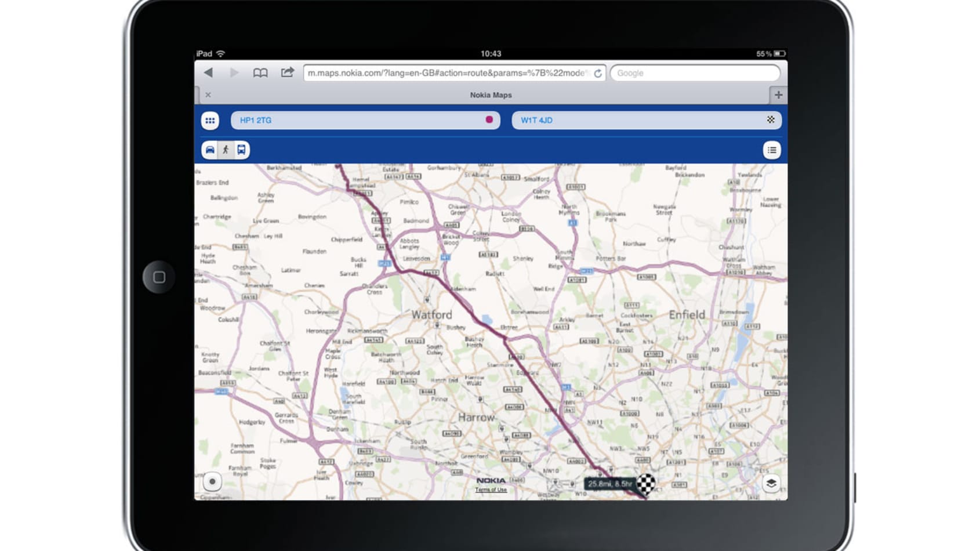Edit the HP1 2TG start location field
Viewport: 980px width, 551px height.
coord(365,120)
